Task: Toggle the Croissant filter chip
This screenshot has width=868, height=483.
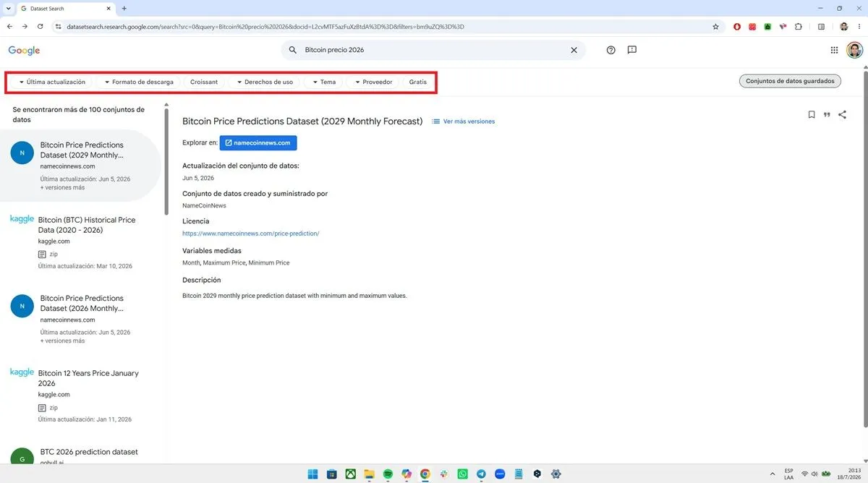Action: 204,82
